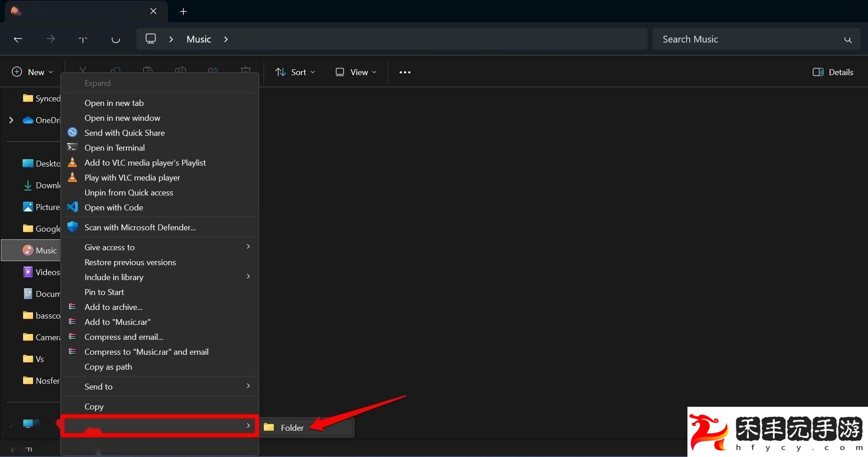
Task: Toggle the Details pane
Action: pos(833,72)
